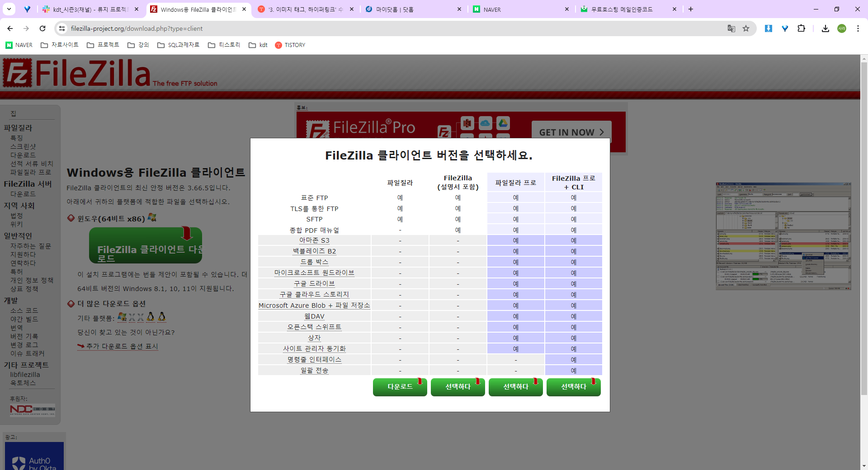Click the first Linux penguin platform icon
This screenshot has width=868, height=470.
pyautogui.click(x=151, y=317)
